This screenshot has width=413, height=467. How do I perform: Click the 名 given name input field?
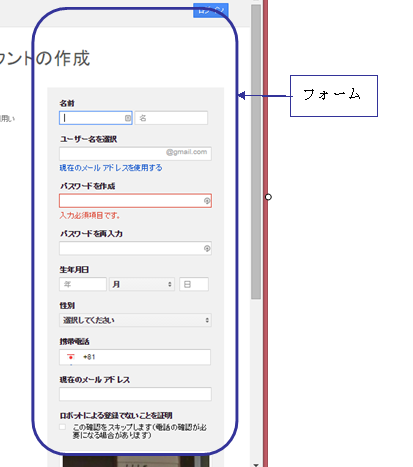(171, 118)
